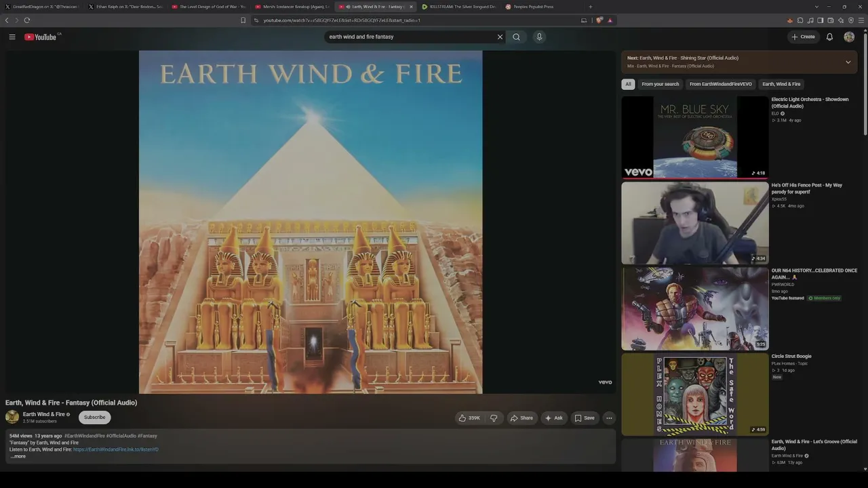
Task: Open more actions ellipsis below video
Action: (x=609, y=418)
